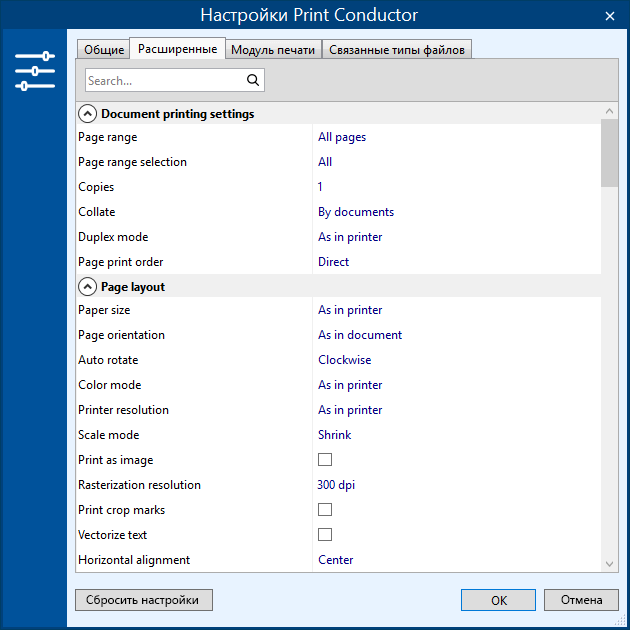Viewport: 630px width, 630px height.
Task: Confirm settings with the OK button
Action: 498,600
